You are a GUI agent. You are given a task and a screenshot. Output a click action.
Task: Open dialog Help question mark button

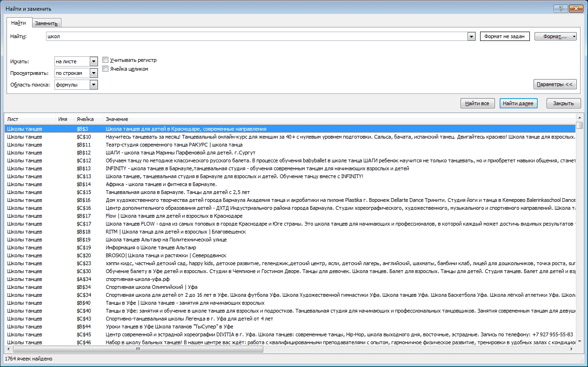click(561, 8)
